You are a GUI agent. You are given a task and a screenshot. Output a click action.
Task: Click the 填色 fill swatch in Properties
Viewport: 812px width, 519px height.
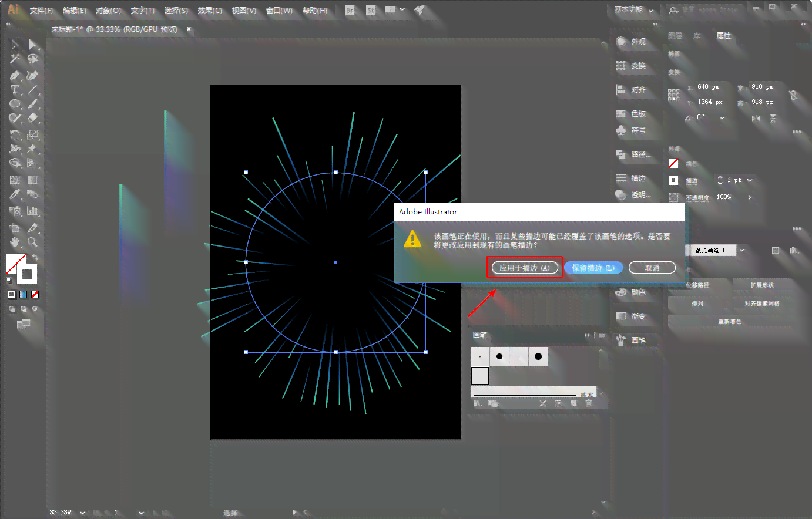[x=673, y=163]
